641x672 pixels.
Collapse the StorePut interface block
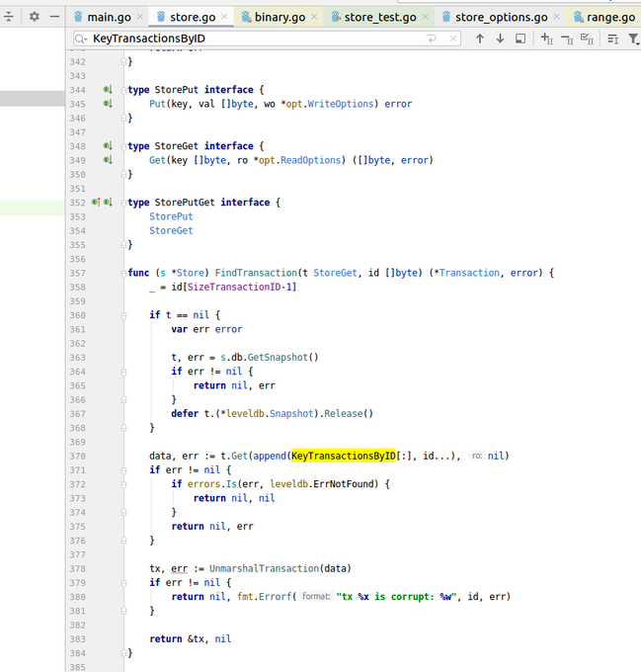[x=123, y=90]
